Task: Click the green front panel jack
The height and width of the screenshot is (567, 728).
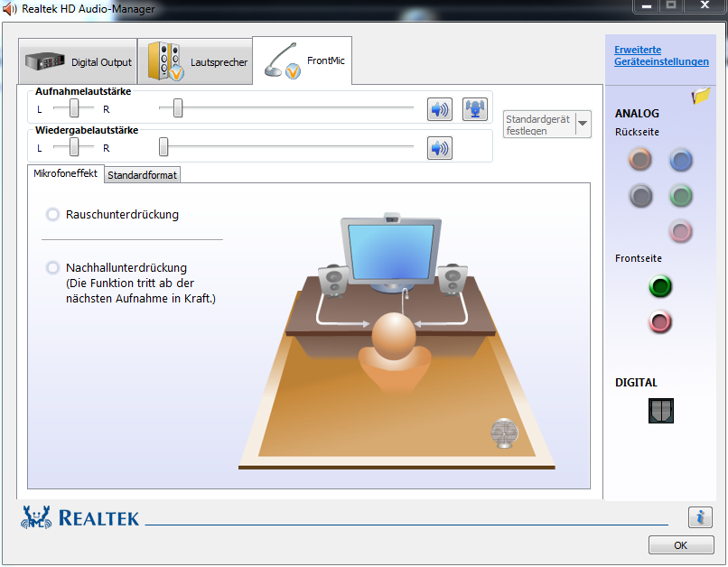Action: [660, 286]
